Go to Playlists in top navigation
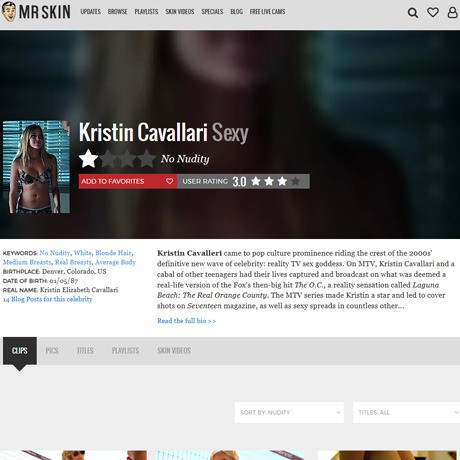 146,12
